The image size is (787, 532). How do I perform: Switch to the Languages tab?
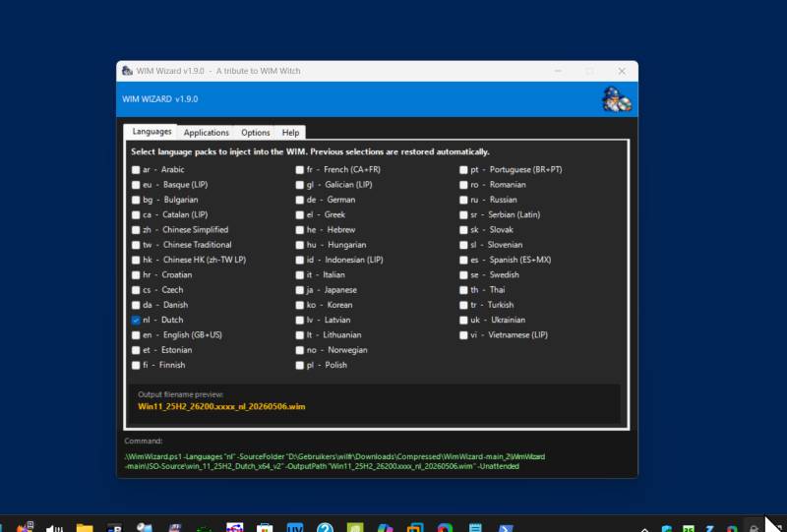click(x=151, y=132)
